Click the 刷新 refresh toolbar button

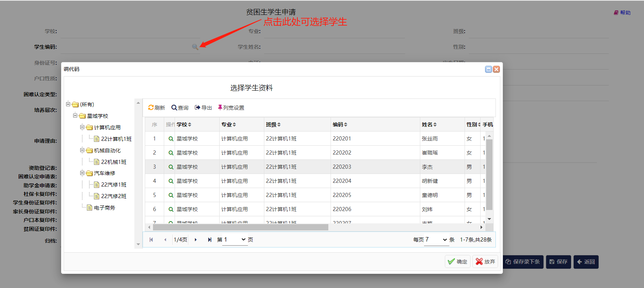(x=156, y=108)
